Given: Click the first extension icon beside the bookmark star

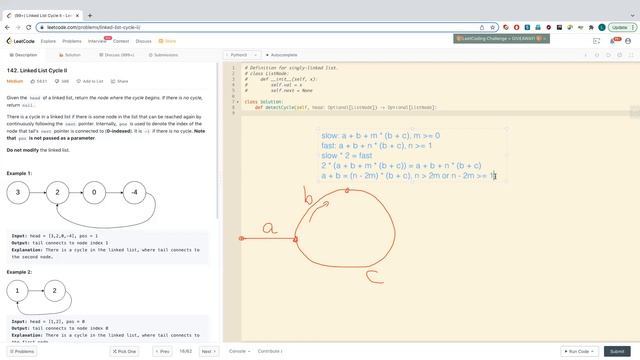Looking at the screenshot, I should (x=506, y=27).
